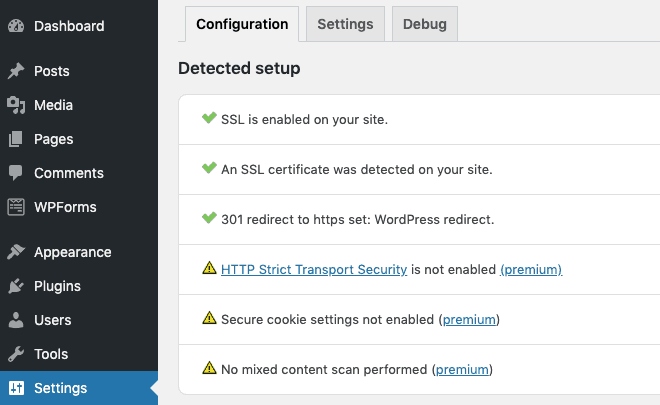Click the Posts pushpin icon
Screen dimensions: 660x405
tap(16, 71)
